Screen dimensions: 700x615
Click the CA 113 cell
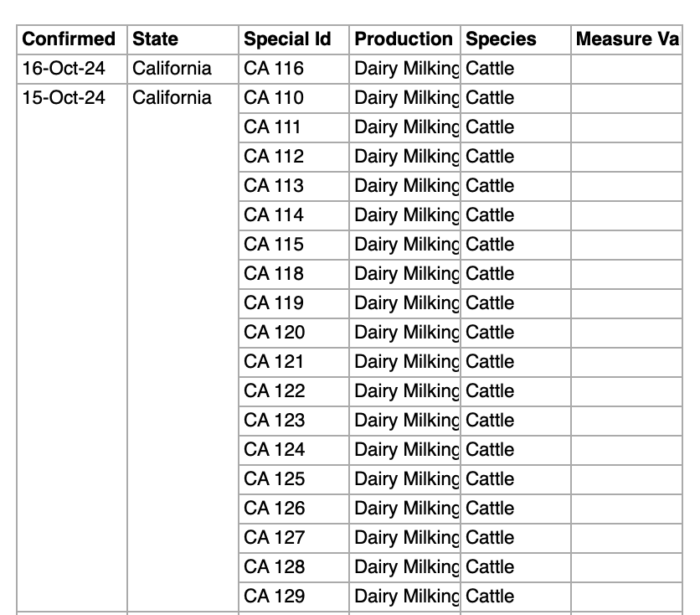pyautogui.click(x=274, y=186)
